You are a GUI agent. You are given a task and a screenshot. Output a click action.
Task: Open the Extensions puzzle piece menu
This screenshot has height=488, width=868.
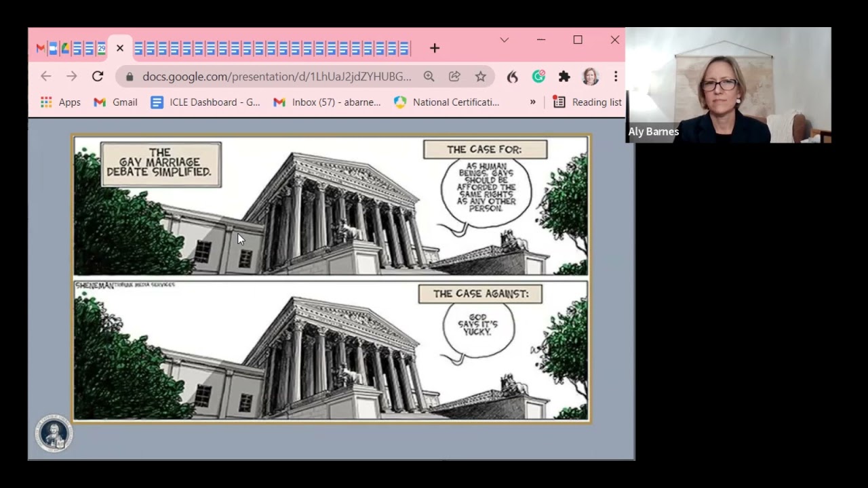click(564, 77)
